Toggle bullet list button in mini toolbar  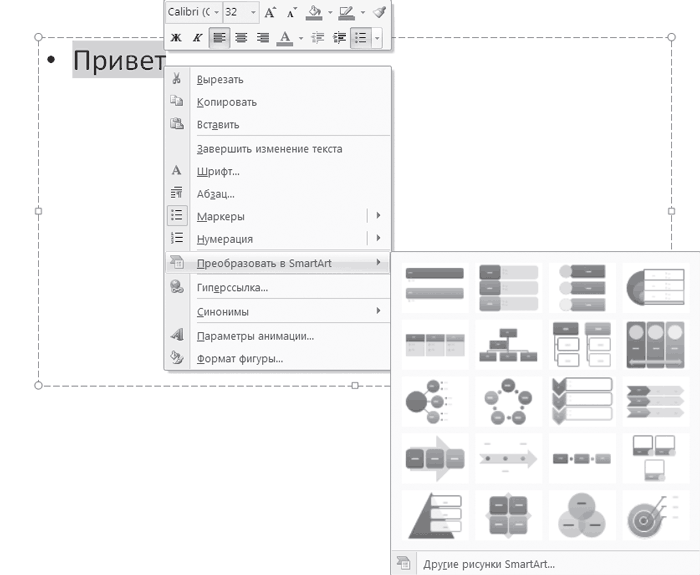point(359,38)
